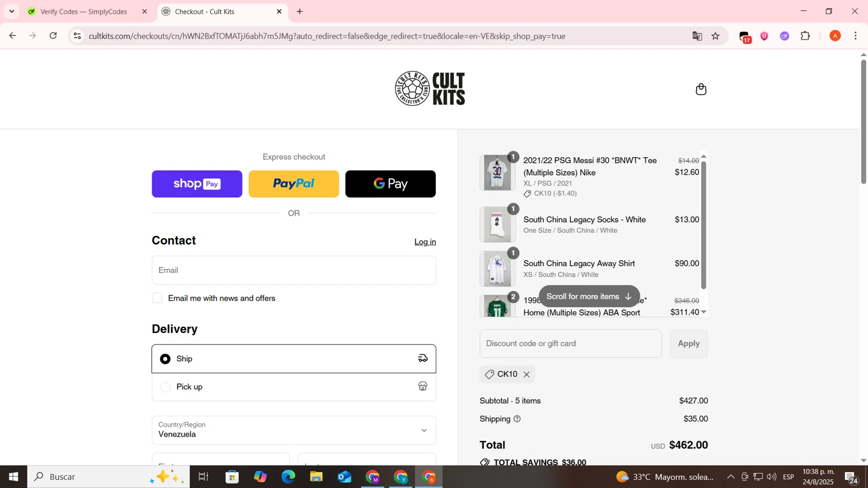Bookmark this page with the star icon
868x488 pixels.
coord(716,36)
